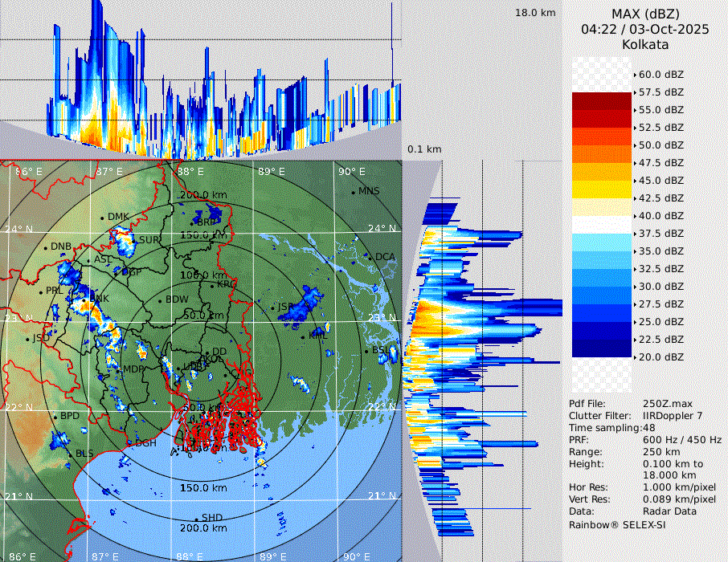
Task: Select the DMK station marker
Action: point(102,218)
